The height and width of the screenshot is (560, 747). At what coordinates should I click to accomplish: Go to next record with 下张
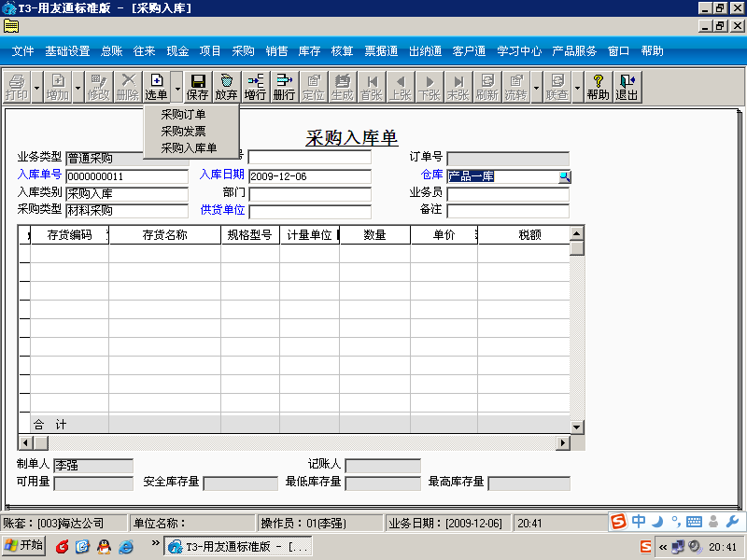[x=429, y=87]
